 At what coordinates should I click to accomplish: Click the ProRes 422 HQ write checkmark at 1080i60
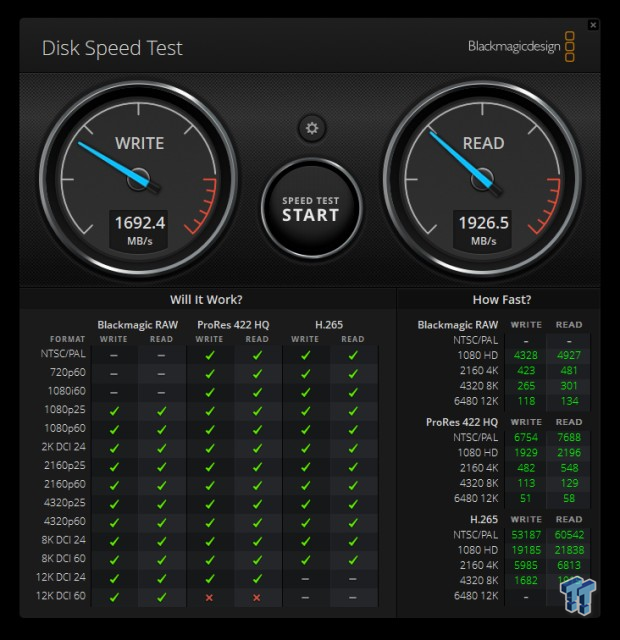point(210,392)
